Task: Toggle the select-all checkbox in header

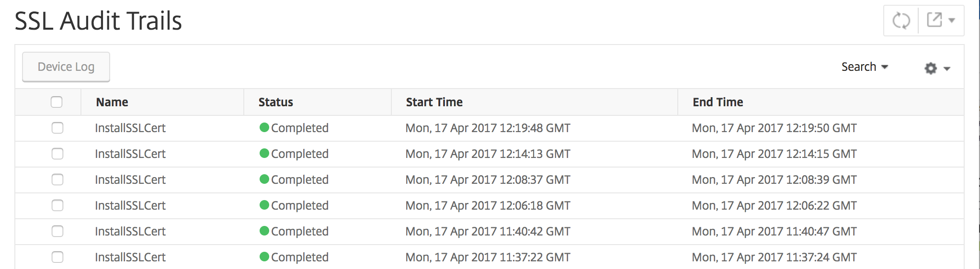Action: pyautogui.click(x=57, y=102)
